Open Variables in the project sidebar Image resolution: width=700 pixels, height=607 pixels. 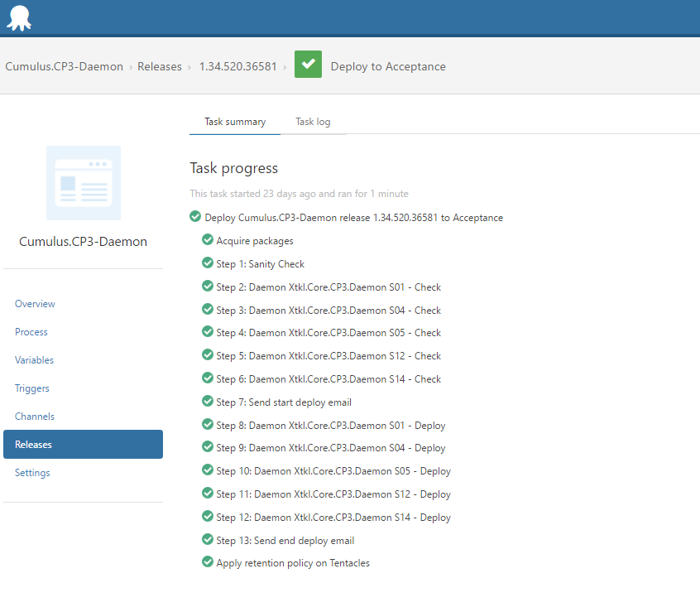[x=34, y=360]
